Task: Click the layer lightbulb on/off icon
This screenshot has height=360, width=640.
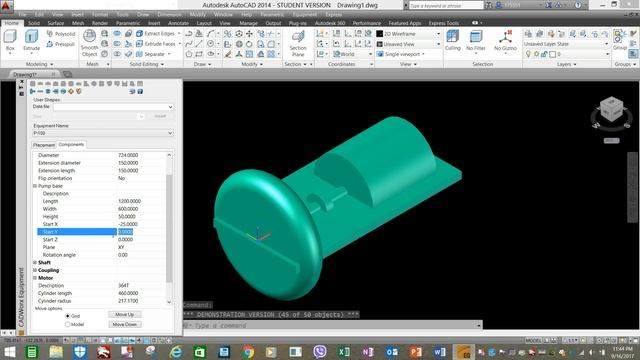Action: (528, 54)
